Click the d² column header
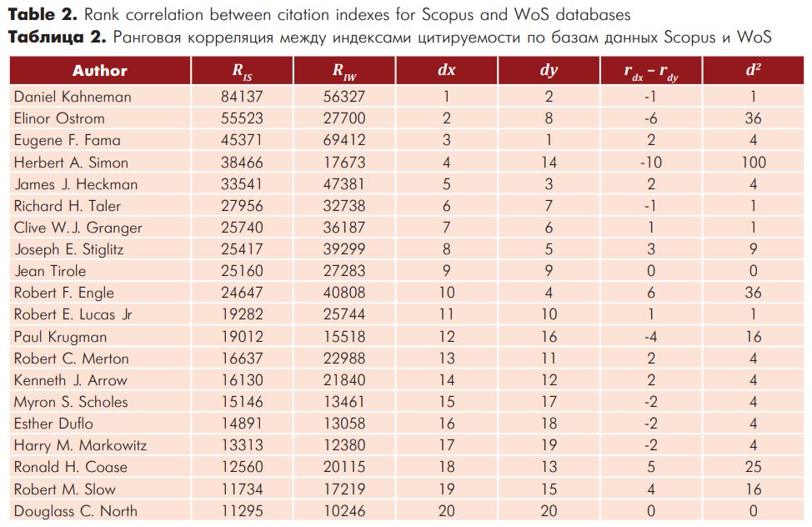Image resolution: width=812 pixels, height=527 pixels. pyautogui.click(x=753, y=69)
